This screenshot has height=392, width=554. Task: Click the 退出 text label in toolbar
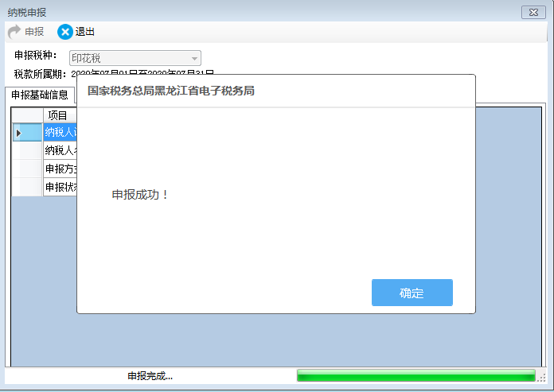85,32
